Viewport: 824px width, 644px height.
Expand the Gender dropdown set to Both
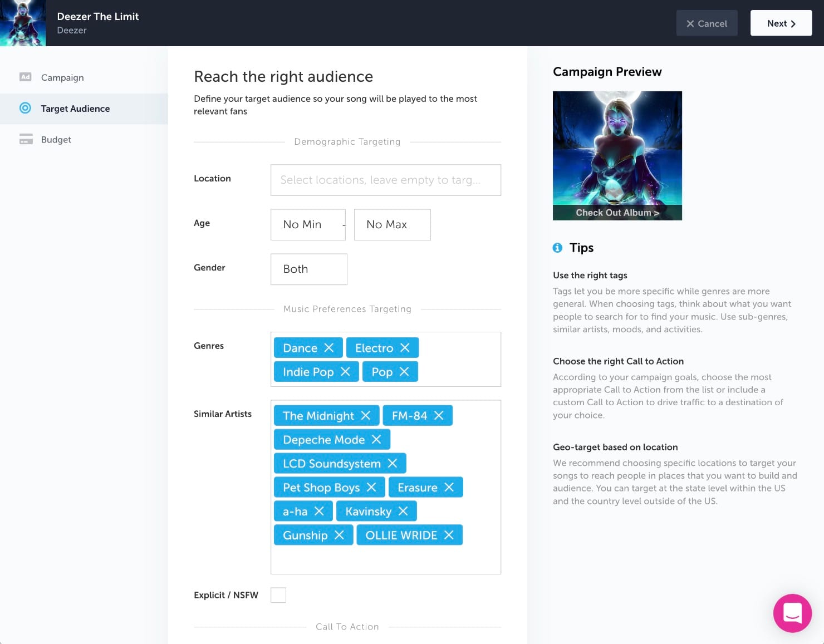308,269
